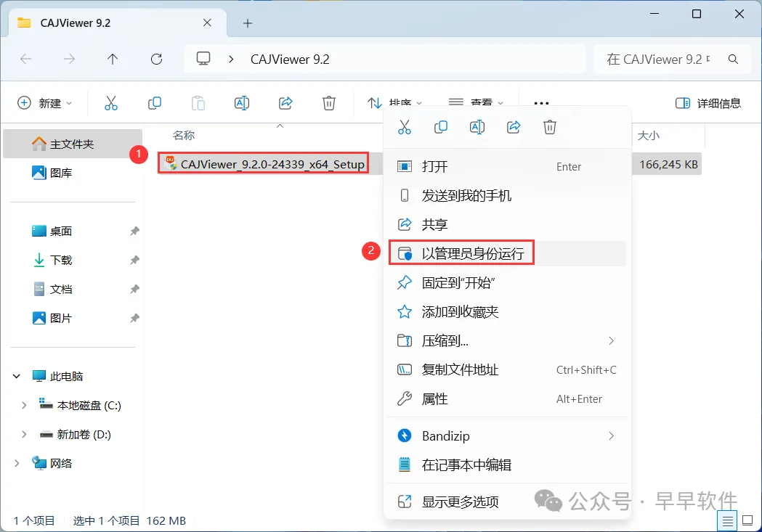Click the Copy icon in the context menu

point(441,127)
